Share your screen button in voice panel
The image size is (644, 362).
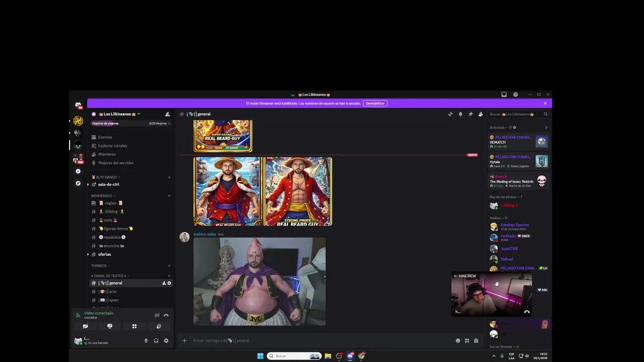click(110, 326)
